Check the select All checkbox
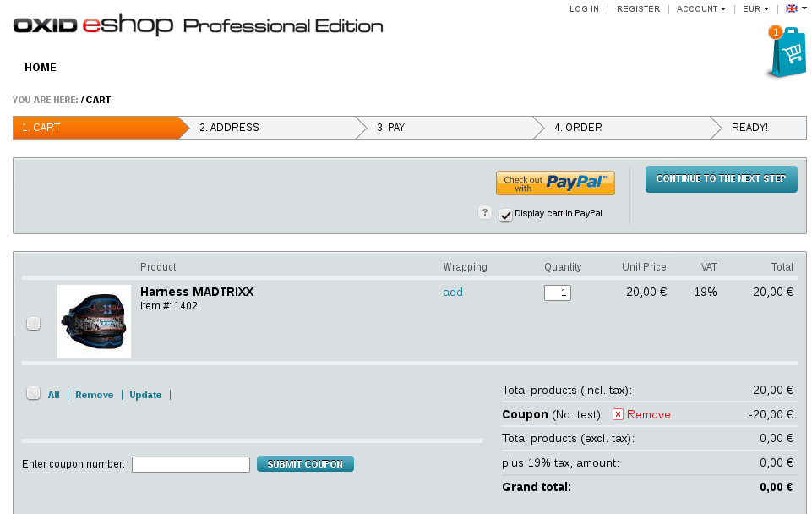This screenshot has height=514, width=812. click(x=33, y=393)
